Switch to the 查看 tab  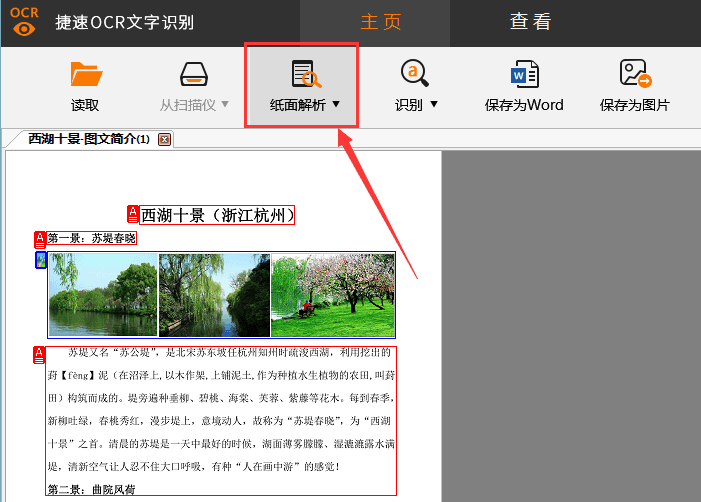530,22
